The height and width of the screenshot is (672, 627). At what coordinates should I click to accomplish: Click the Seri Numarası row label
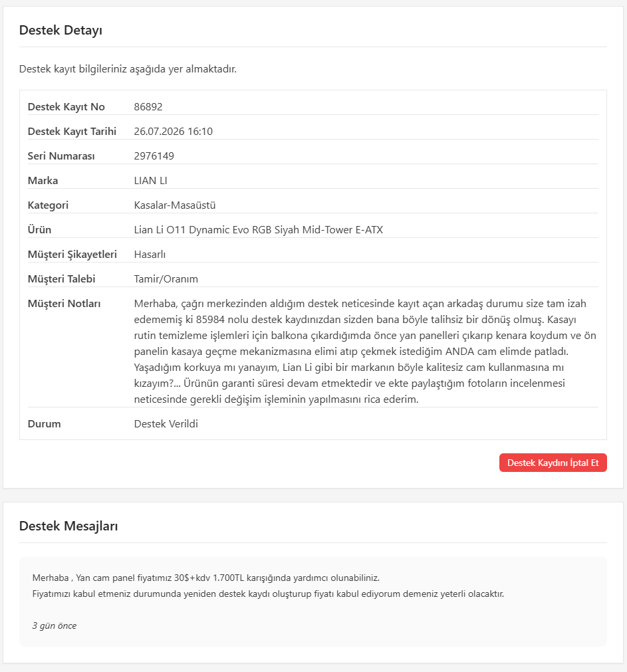[61, 156]
